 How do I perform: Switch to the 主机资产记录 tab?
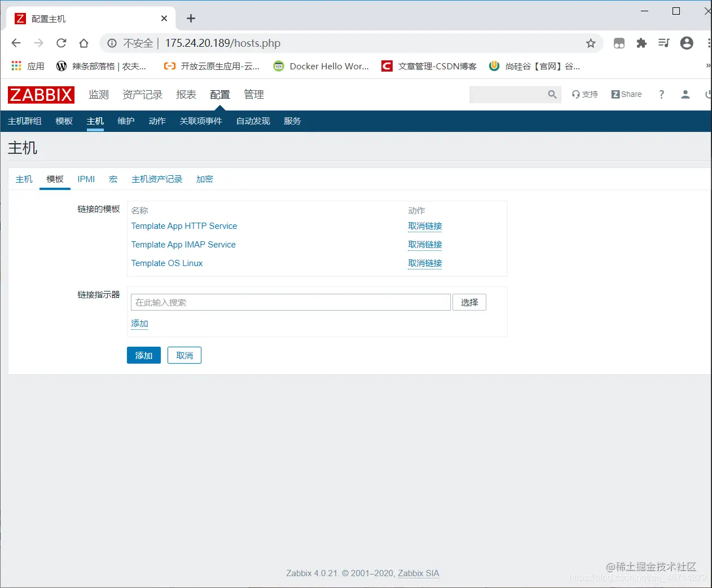click(x=157, y=179)
